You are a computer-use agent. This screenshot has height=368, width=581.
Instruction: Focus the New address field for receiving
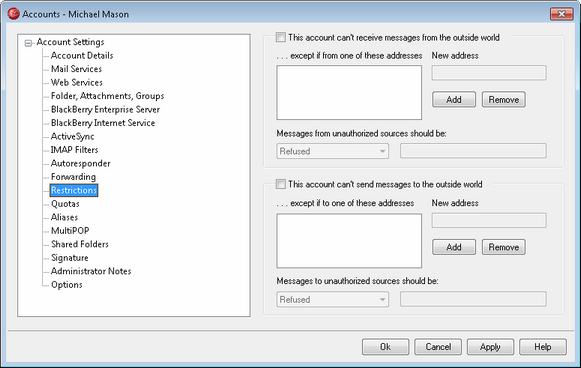pyautogui.click(x=489, y=73)
